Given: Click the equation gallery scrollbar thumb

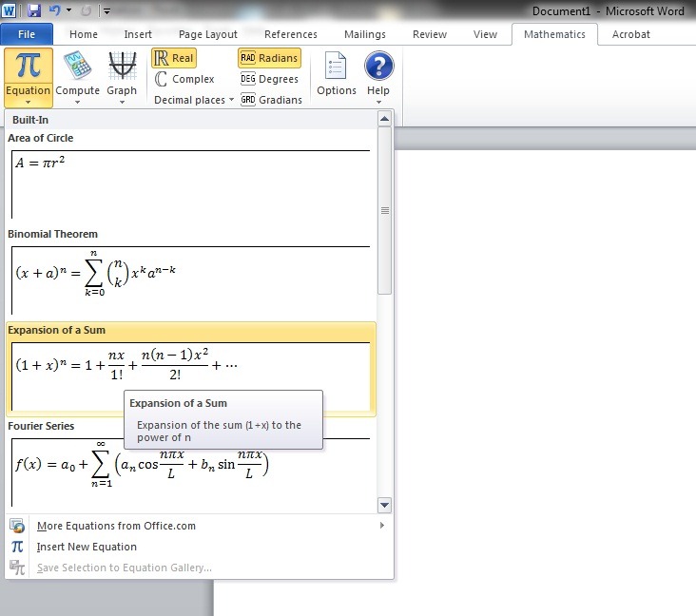Looking at the screenshot, I should 384,210.
